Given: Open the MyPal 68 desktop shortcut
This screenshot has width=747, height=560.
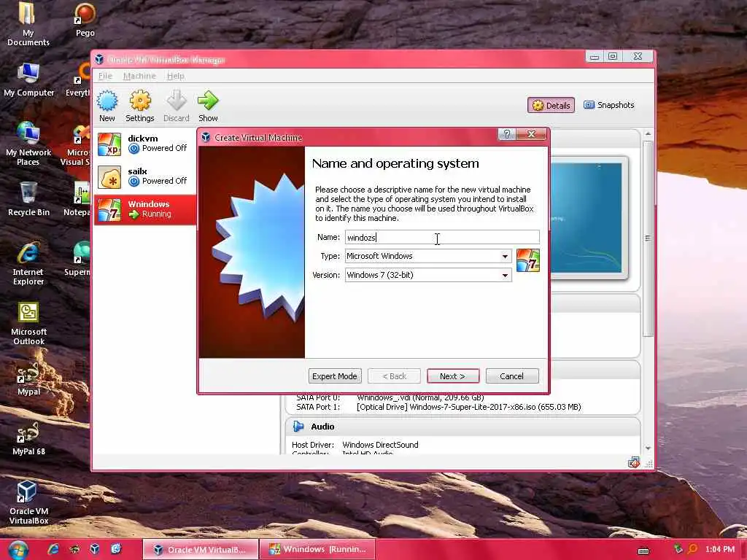Looking at the screenshot, I should 28,438.
